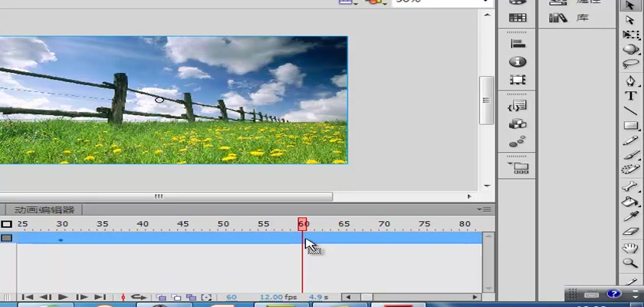This screenshot has width=644, height=307.
Task: Click the timeline horizontal scrollbar right arrow
Action: pyautogui.click(x=475, y=297)
